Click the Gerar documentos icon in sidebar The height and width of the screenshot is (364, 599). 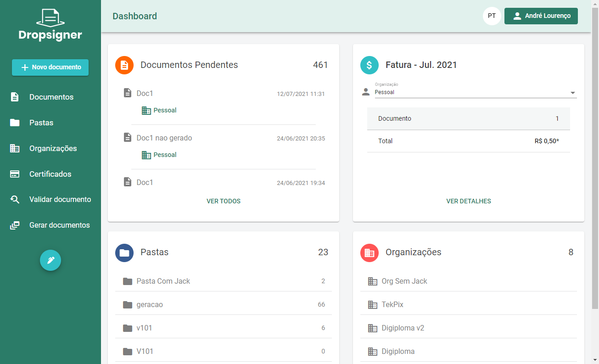(x=15, y=225)
